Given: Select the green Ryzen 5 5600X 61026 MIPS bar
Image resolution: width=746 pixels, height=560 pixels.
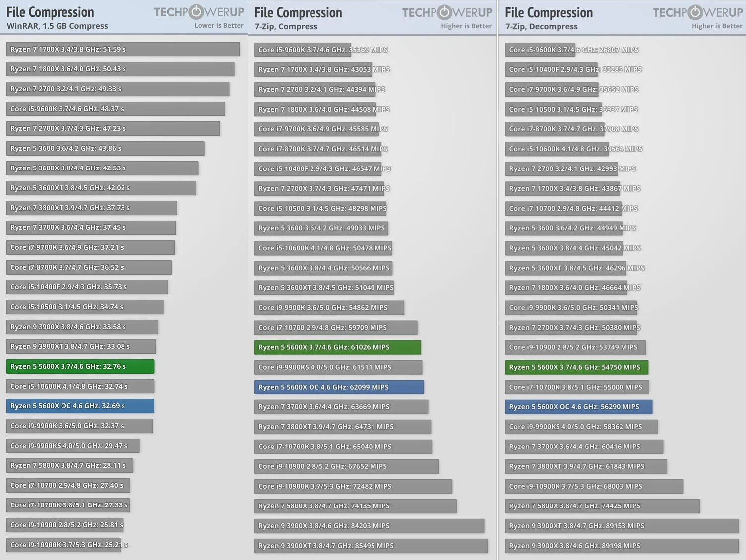Looking at the screenshot, I should (338, 347).
